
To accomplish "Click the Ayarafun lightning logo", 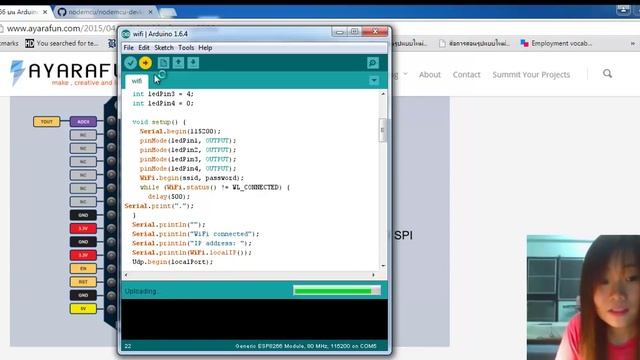I will pyautogui.click(x=17, y=73).
